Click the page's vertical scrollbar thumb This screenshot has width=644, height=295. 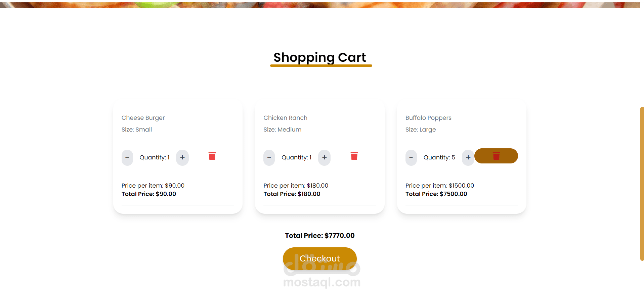(x=642, y=184)
